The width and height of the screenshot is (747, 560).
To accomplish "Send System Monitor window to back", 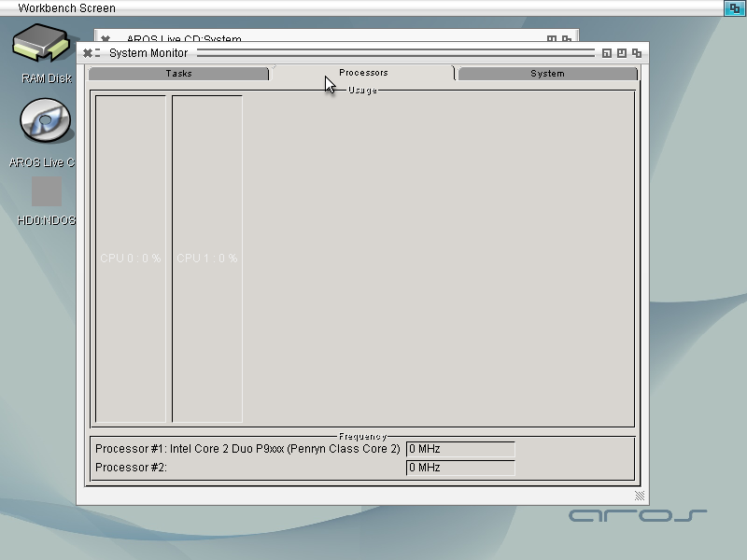I will point(637,53).
